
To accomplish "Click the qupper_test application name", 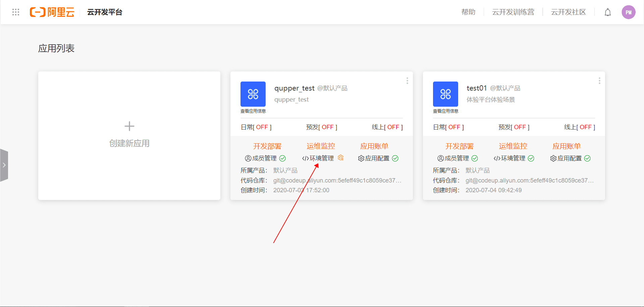I will click(x=294, y=88).
